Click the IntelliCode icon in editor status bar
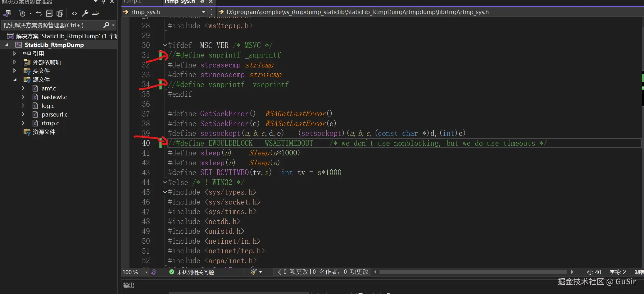The image size is (644, 294). (x=153, y=272)
